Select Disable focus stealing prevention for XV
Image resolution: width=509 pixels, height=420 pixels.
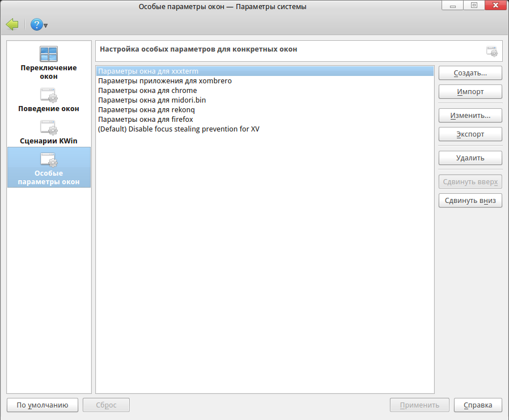tap(265, 129)
